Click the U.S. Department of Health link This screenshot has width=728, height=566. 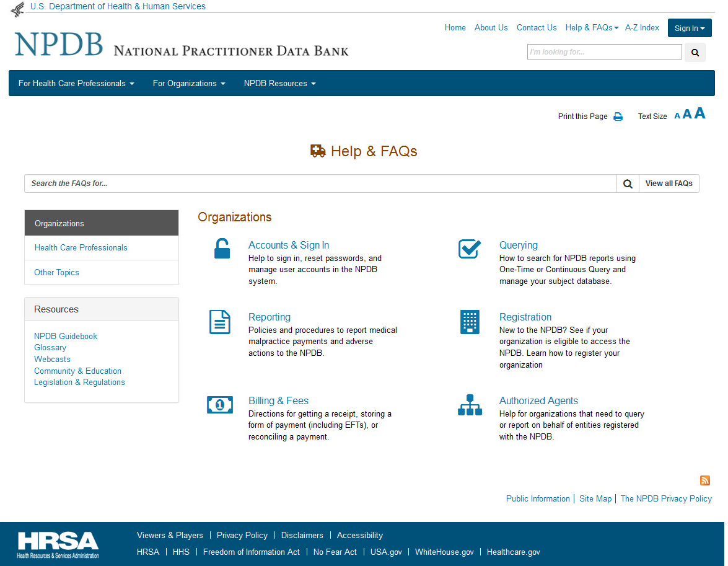[118, 6]
